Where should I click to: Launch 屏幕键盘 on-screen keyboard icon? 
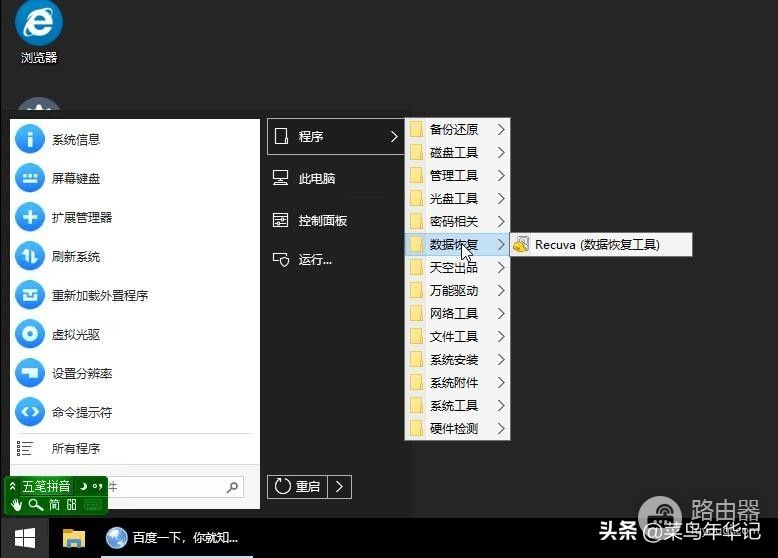(x=30, y=179)
